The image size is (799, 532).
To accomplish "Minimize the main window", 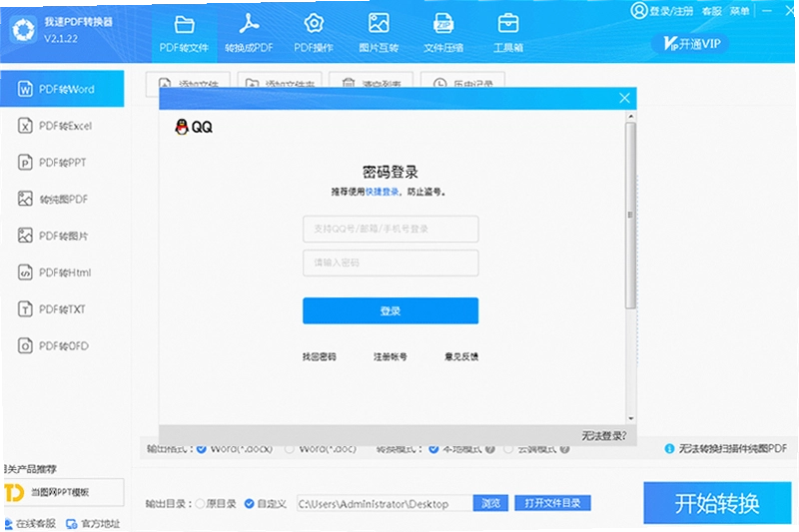I will point(767,11).
